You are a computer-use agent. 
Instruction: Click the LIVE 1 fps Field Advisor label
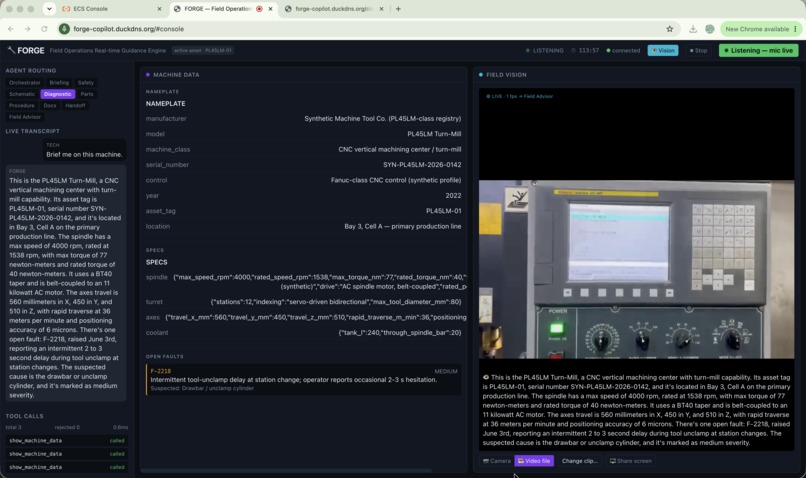[519, 96]
